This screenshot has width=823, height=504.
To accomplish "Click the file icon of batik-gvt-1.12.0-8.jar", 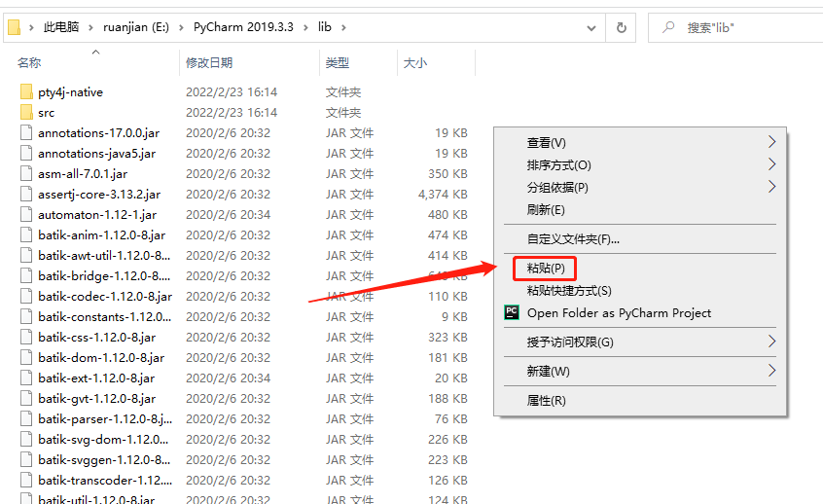I will pos(26,399).
